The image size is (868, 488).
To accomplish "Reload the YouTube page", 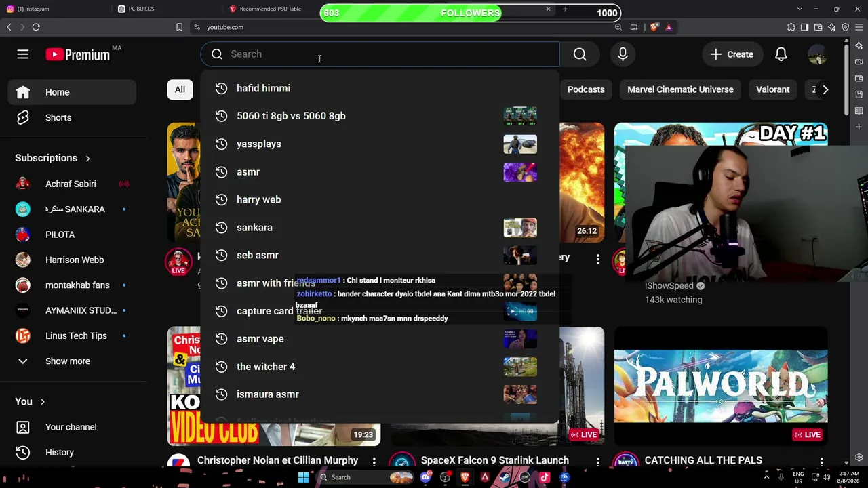I will (x=36, y=27).
